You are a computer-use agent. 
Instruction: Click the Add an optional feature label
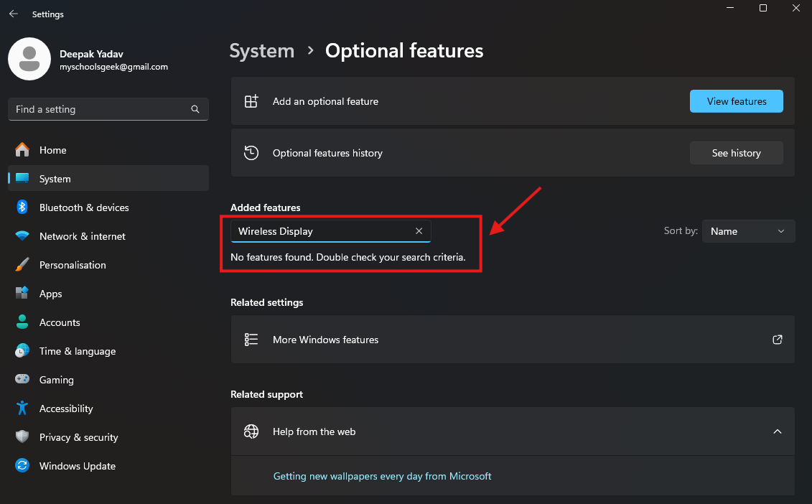point(325,101)
